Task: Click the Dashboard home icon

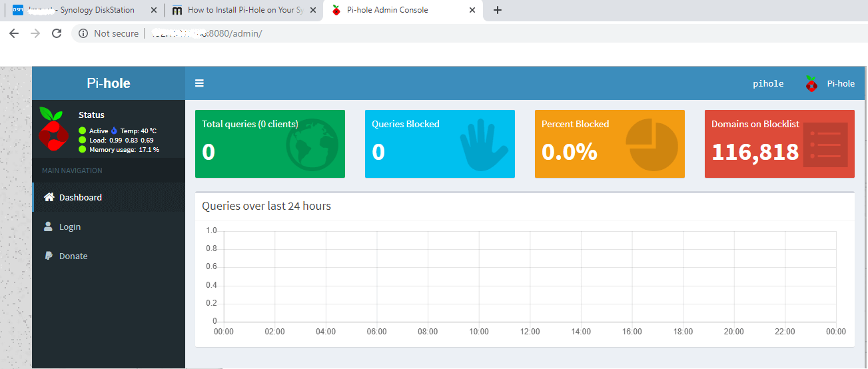Action: (x=49, y=197)
